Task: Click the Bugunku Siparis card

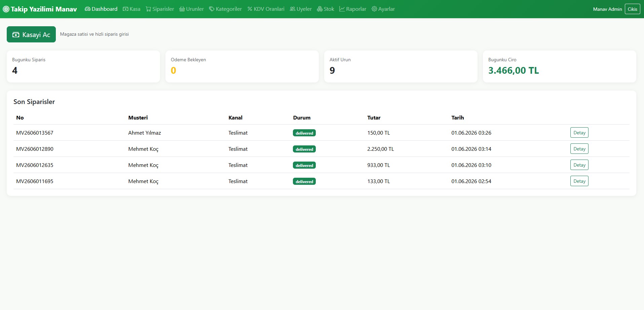Action: [x=83, y=66]
